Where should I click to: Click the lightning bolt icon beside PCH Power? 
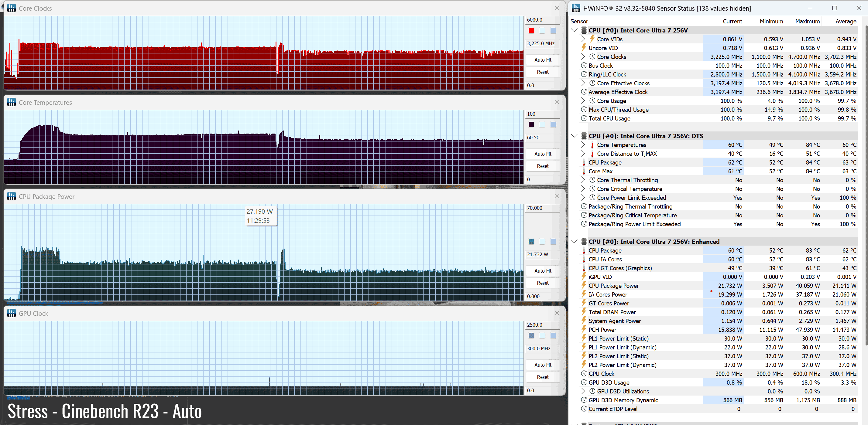pyautogui.click(x=584, y=329)
